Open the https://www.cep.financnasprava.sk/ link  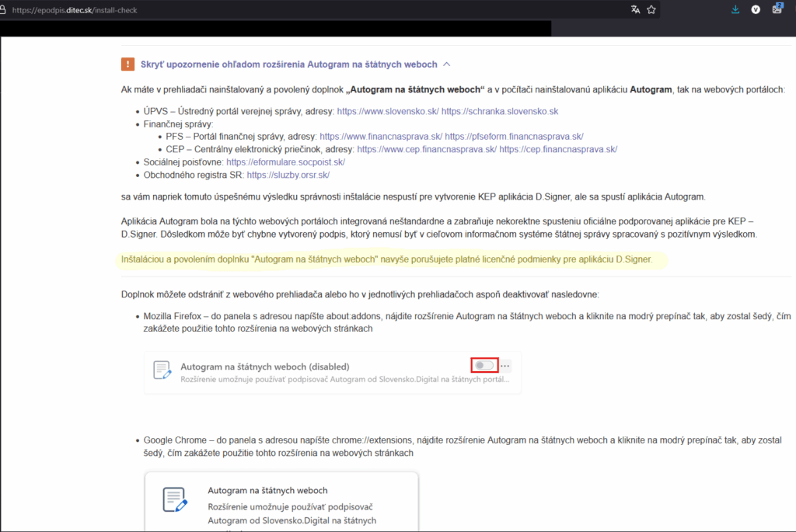tap(427, 149)
